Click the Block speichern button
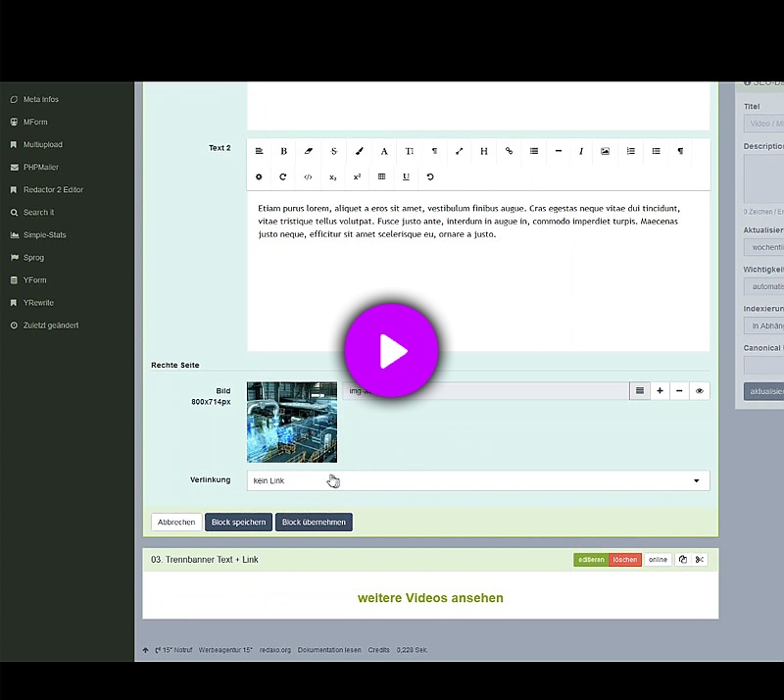Screen dimensions: 784x700 pyautogui.click(x=238, y=523)
